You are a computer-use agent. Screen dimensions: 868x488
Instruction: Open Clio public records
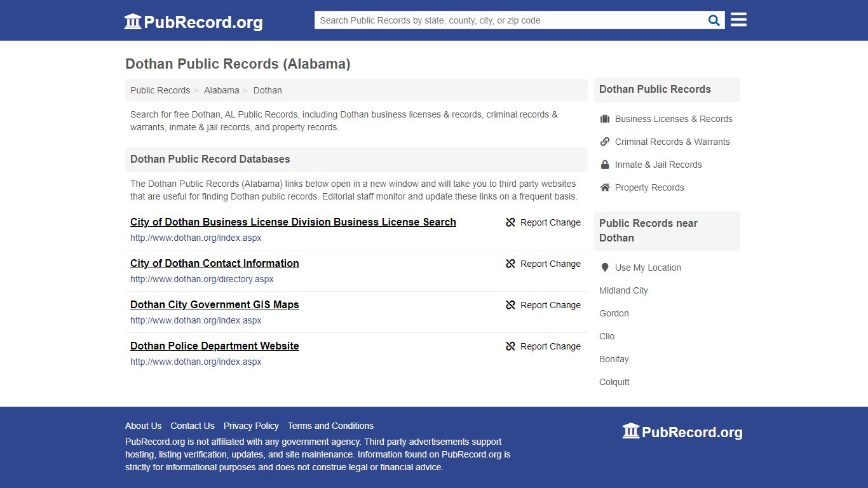(607, 336)
